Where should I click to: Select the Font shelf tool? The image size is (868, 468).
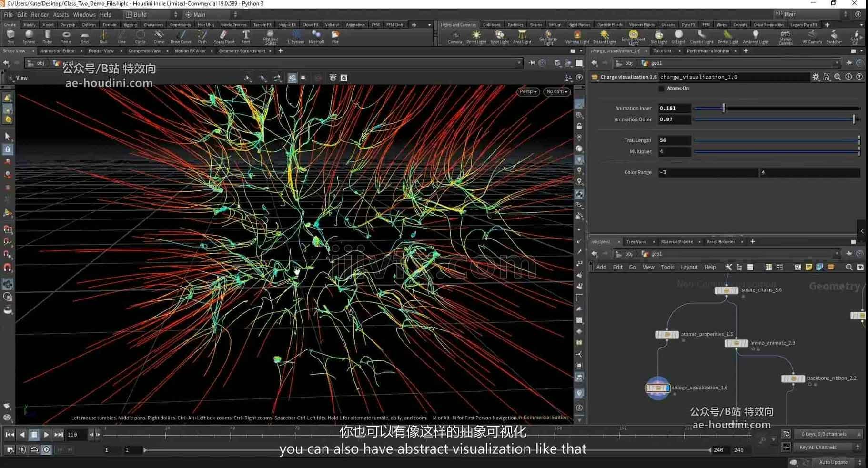(246, 37)
